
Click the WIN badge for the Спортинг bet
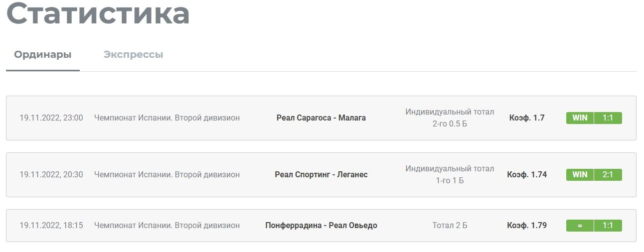(580, 175)
